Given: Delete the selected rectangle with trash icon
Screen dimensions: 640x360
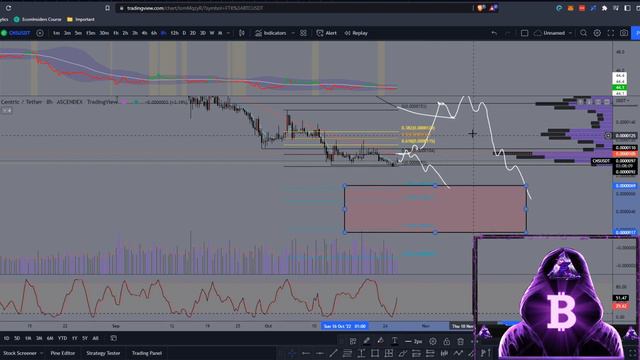Looking at the screenshot, I should pyautogui.click(x=460, y=341).
